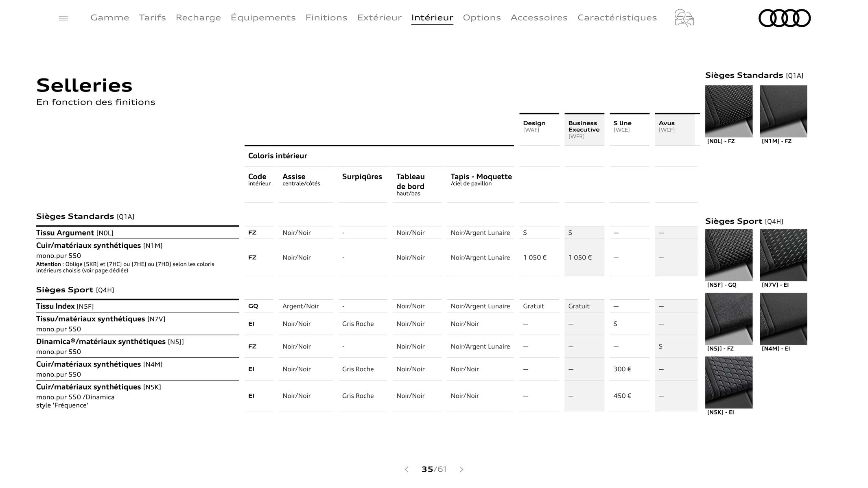868x488 pixels.
Task: Click the GQ interior code cell
Action: tap(252, 306)
